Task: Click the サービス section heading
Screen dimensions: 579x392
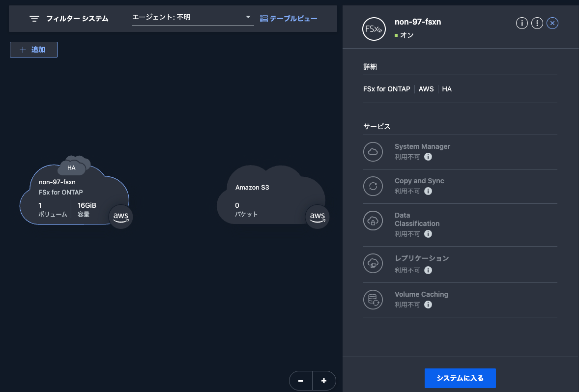Action: (376, 126)
